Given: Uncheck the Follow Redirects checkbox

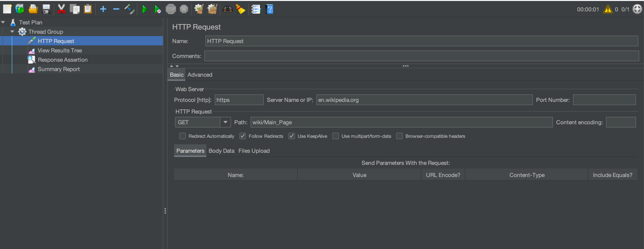Looking at the screenshot, I should click(243, 136).
